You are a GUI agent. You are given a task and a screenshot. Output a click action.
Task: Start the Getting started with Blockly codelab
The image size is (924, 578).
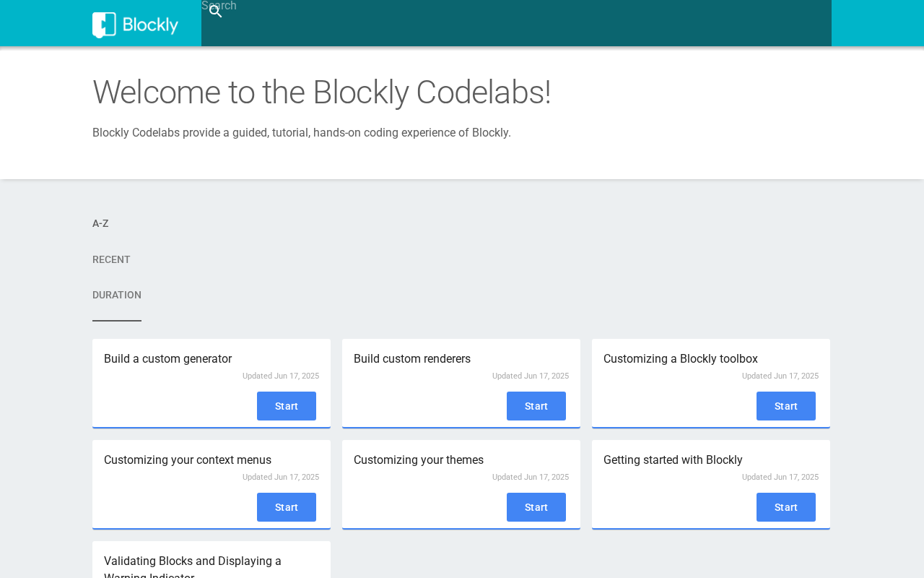pos(786,507)
